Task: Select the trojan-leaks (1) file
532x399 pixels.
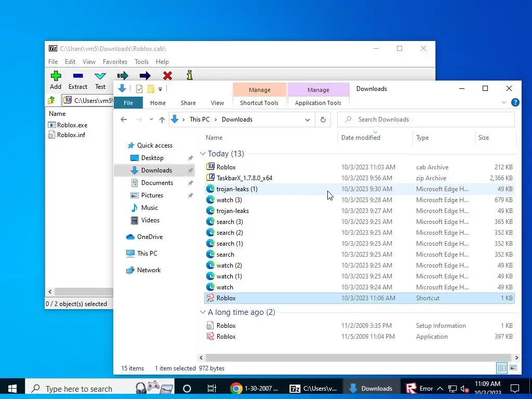Action: coord(360,189)
